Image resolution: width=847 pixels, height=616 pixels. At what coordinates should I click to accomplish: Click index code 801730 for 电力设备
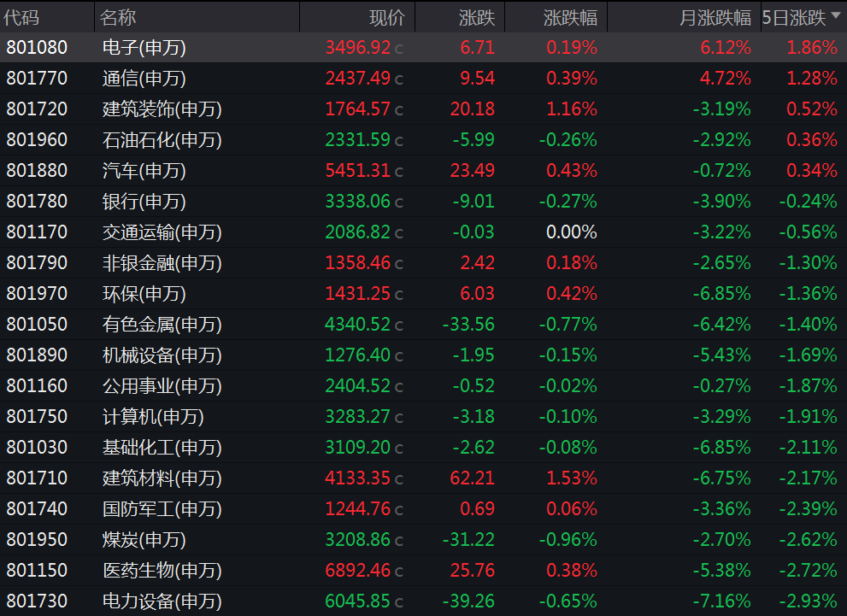(37, 601)
